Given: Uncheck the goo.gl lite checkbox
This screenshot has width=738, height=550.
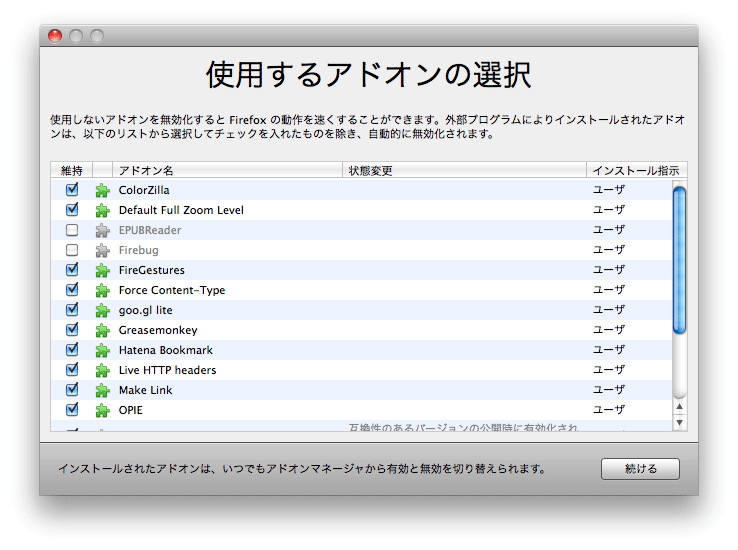Looking at the screenshot, I should coord(72,310).
